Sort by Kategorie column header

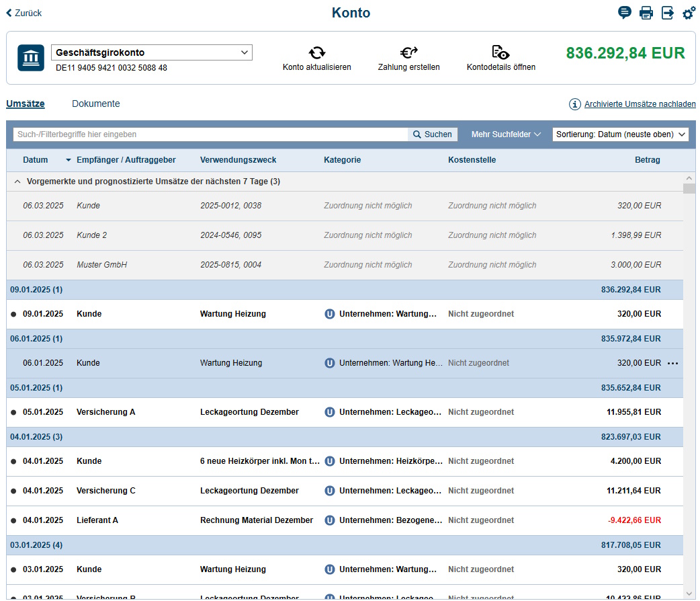[343, 160]
